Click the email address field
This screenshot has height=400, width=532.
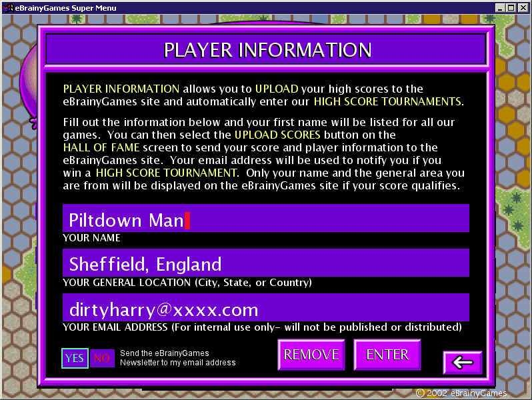tap(265, 307)
